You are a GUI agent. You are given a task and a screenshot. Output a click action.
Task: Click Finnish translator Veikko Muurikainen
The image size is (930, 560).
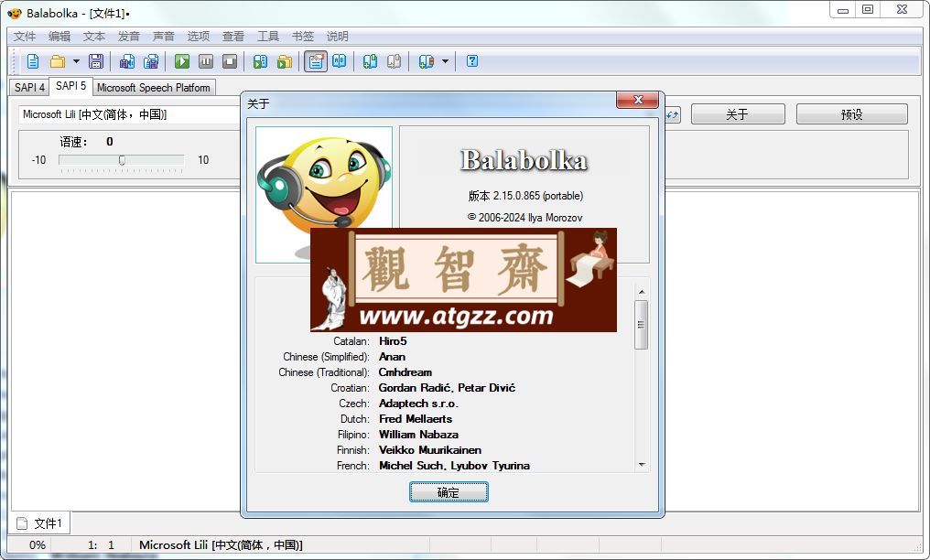click(430, 450)
